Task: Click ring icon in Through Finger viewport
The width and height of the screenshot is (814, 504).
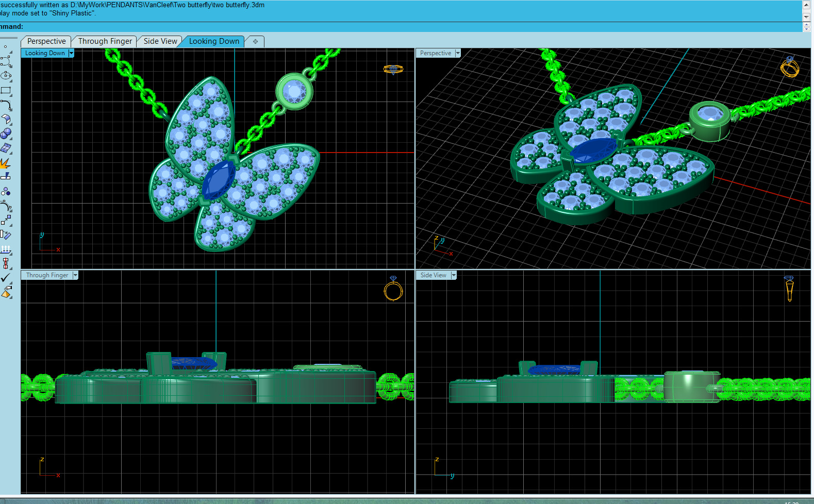Action: point(393,289)
